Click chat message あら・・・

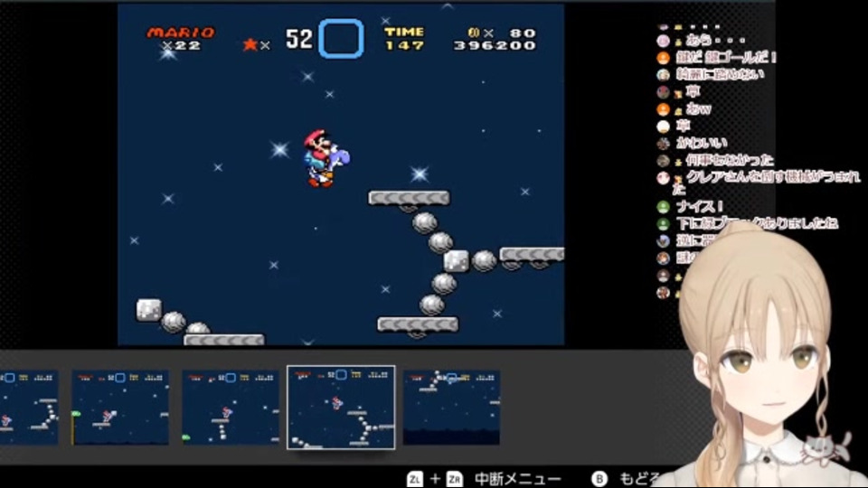click(x=715, y=41)
